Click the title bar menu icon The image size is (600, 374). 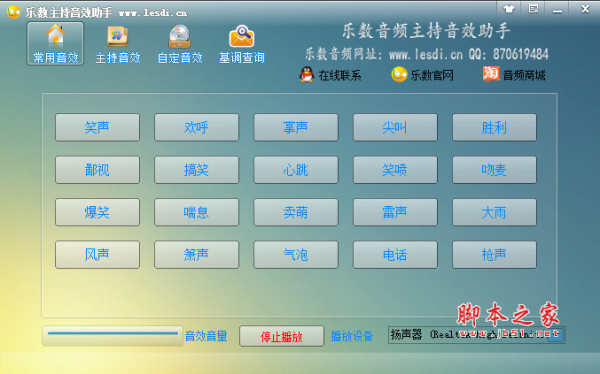[533, 9]
